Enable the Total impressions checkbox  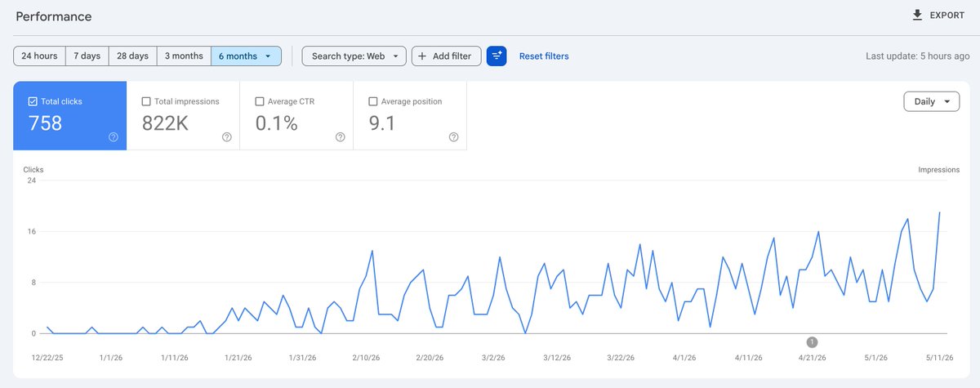(146, 101)
